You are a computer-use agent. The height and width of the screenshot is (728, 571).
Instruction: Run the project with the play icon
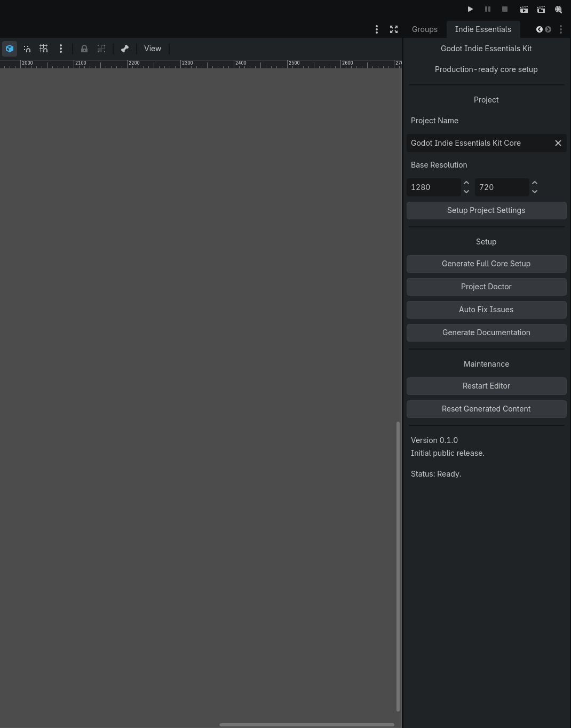coord(470,9)
